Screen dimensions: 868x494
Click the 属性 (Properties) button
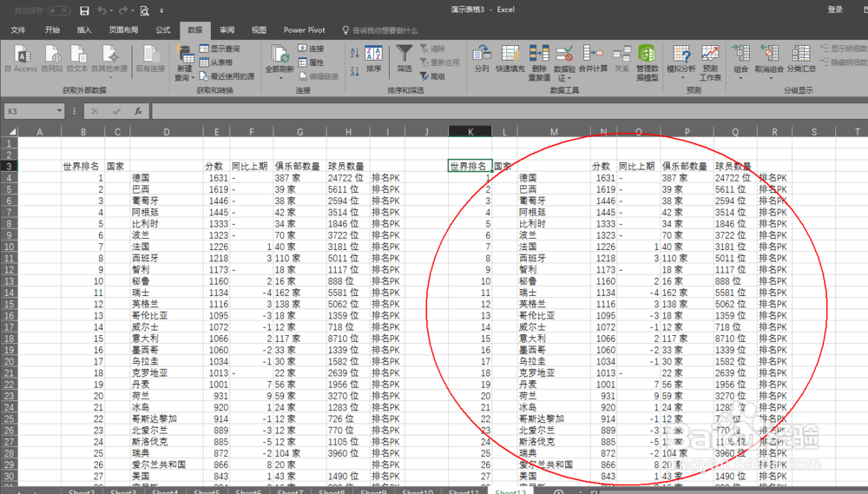311,63
